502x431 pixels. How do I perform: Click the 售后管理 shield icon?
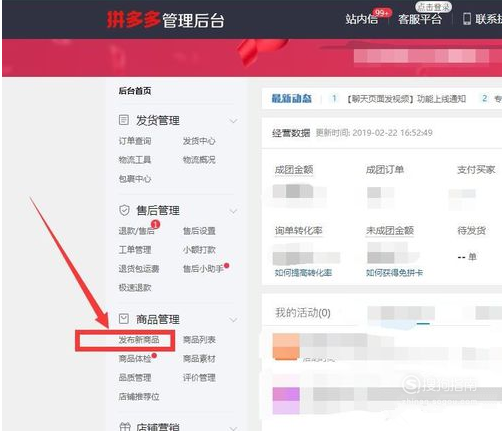pos(124,210)
